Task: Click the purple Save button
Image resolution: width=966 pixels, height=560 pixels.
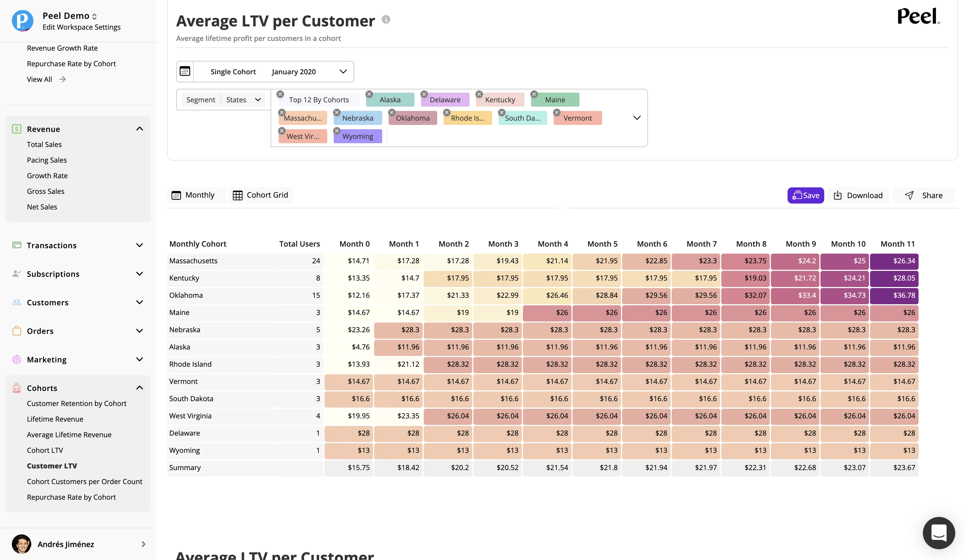Action: pos(805,195)
